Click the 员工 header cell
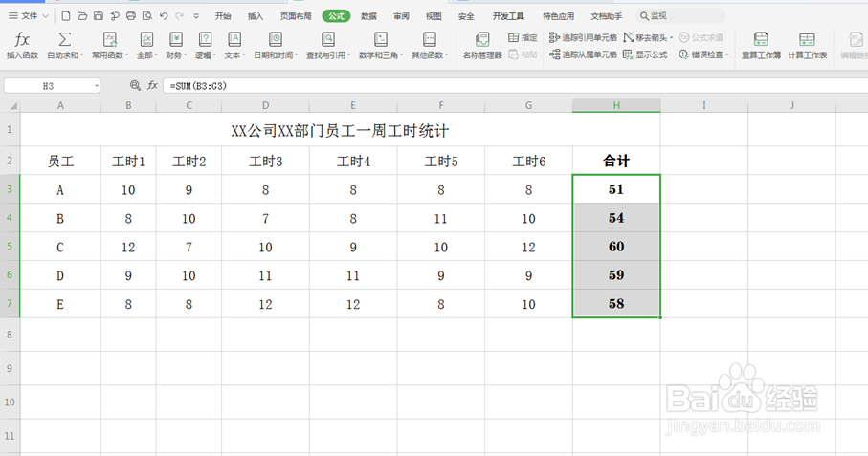This screenshot has width=868, height=456. [60, 161]
